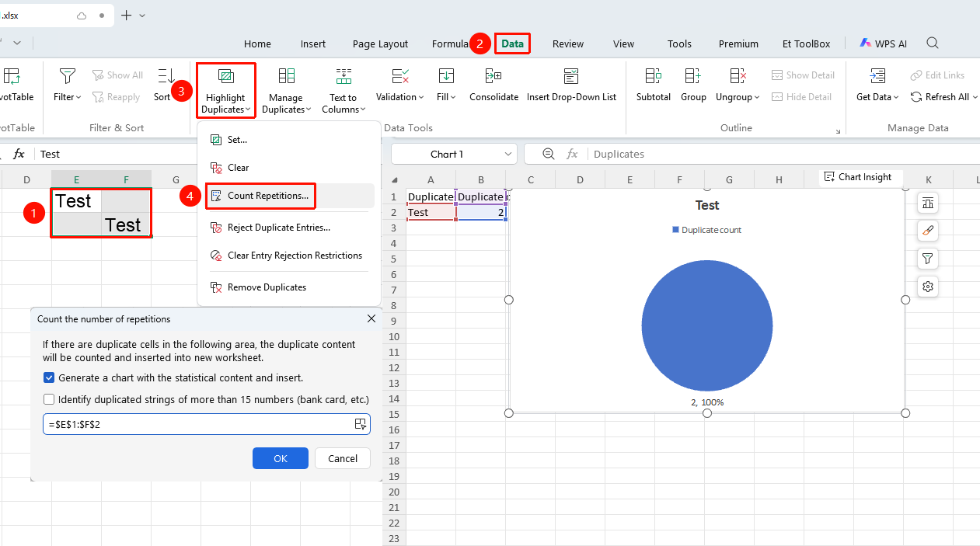The height and width of the screenshot is (546, 980).
Task: Close the Count repetitions dialog
Action: (371, 318)
